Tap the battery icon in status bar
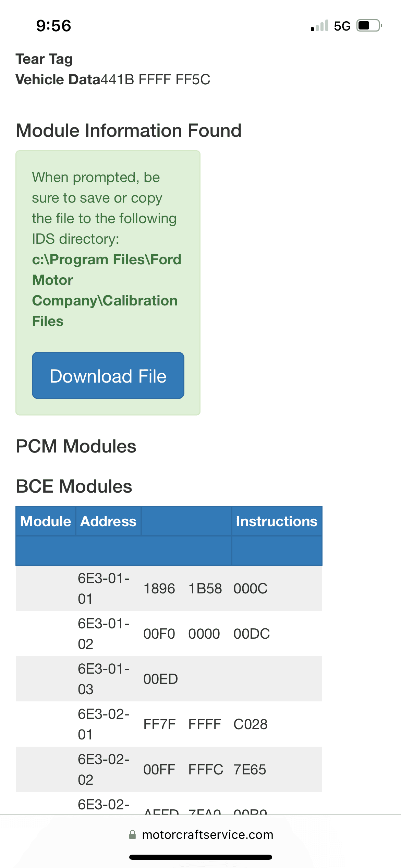The height and width of the screenshot is (868, 401). pos(369,26)
